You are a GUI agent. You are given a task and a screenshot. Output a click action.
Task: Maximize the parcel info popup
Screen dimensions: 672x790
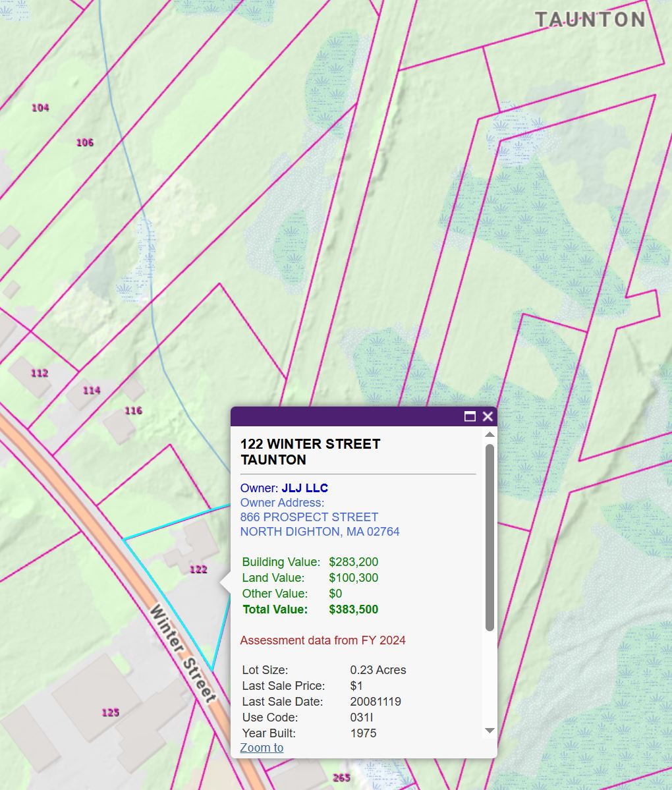470,416
